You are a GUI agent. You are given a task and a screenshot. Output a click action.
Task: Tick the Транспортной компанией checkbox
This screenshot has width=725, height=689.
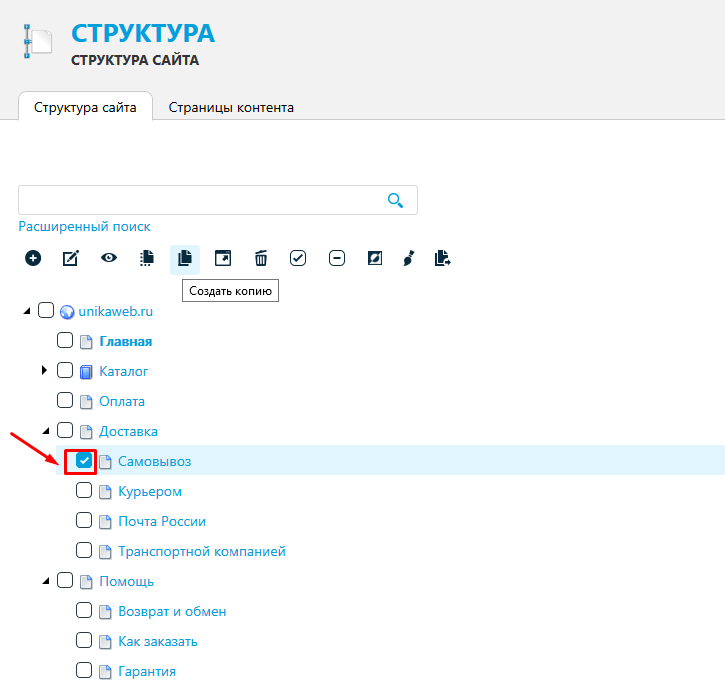pos(84,550)
